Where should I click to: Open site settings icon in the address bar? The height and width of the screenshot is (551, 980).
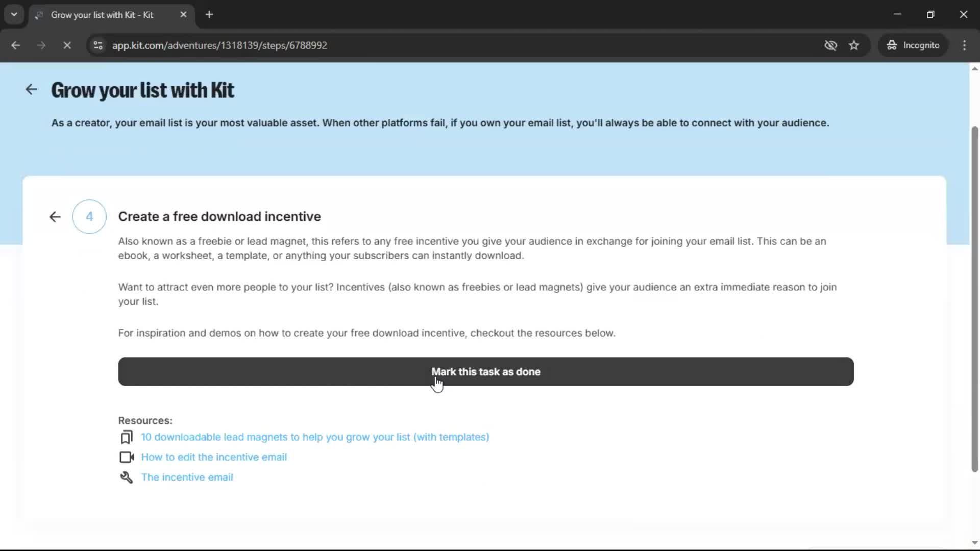pos(98,45)
